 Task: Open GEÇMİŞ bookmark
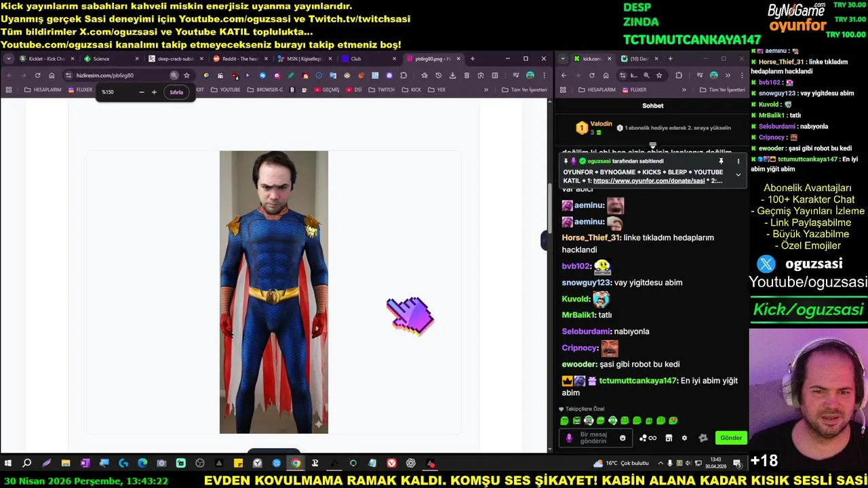(325, 89)
